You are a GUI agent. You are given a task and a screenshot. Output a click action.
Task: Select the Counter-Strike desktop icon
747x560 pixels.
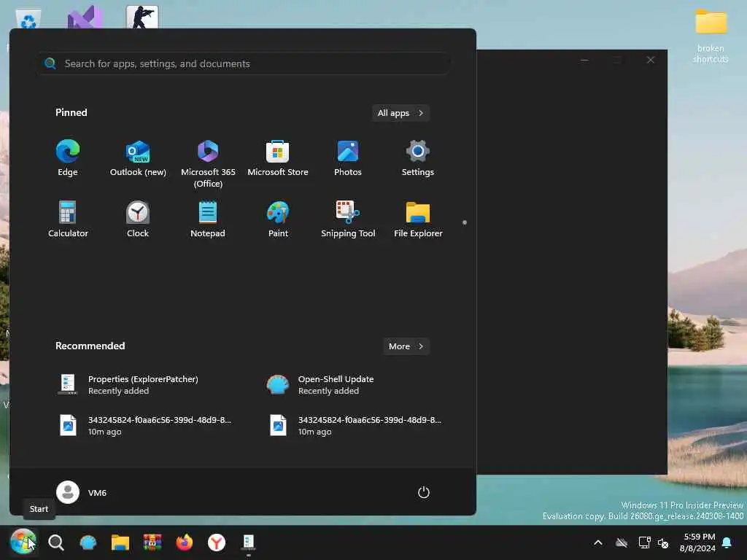click(142, 17)
